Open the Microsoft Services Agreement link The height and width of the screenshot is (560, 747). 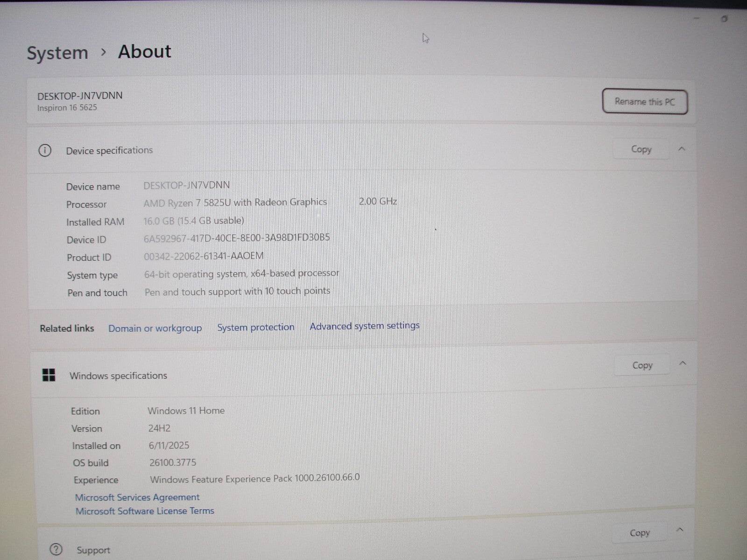tap(137, 497)
